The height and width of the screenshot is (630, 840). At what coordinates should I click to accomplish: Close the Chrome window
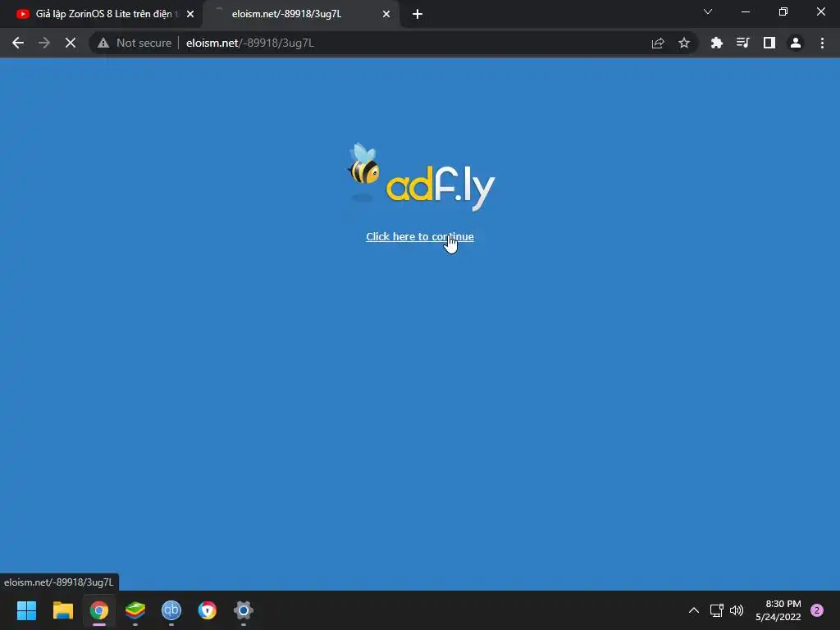(820, 11)
